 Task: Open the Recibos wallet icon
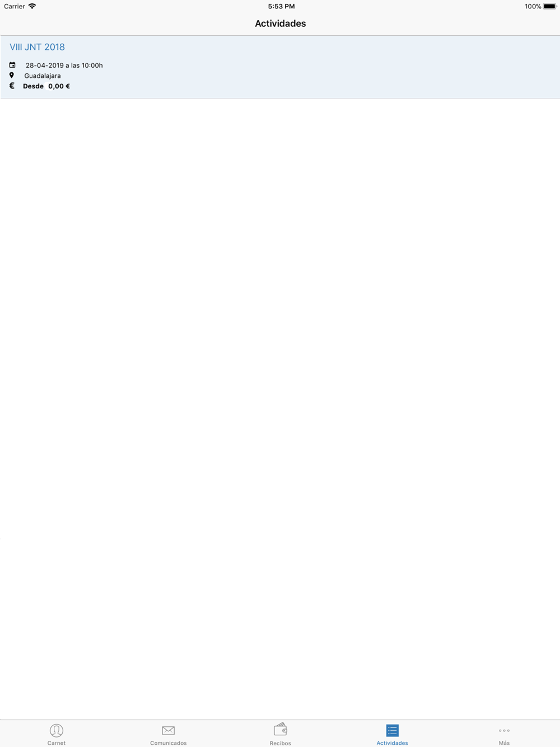tap(281, 729)
